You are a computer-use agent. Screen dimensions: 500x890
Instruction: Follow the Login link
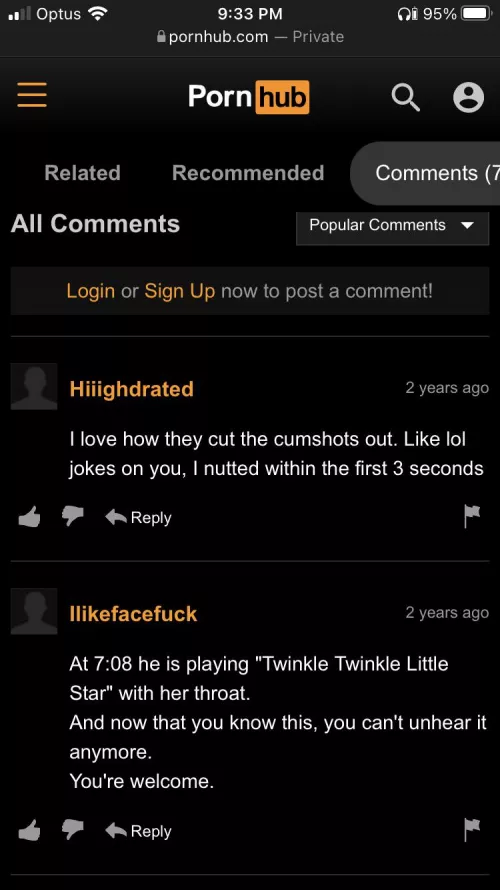point(90,291)
